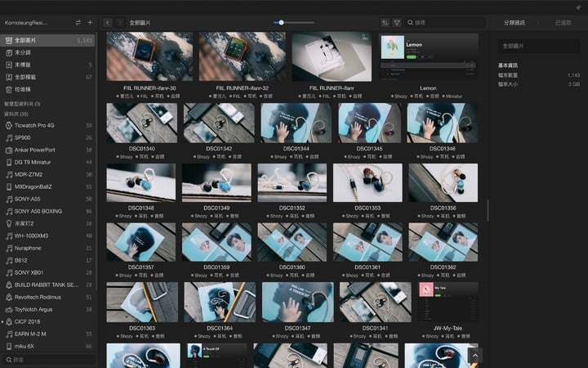The image size is (588, 368).
Task: Click the music icon of SONY-A55
Action: tap(9, 199)
